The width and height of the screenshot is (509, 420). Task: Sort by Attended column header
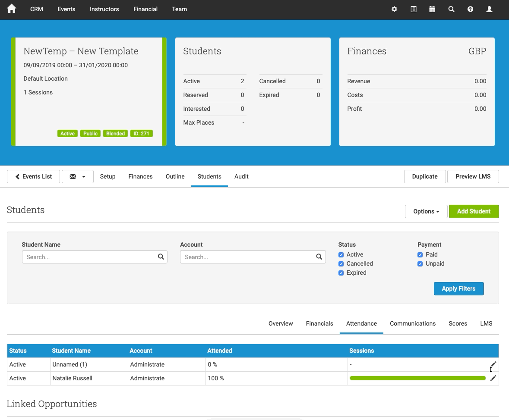pyautogui.click(x=219, y=351)
